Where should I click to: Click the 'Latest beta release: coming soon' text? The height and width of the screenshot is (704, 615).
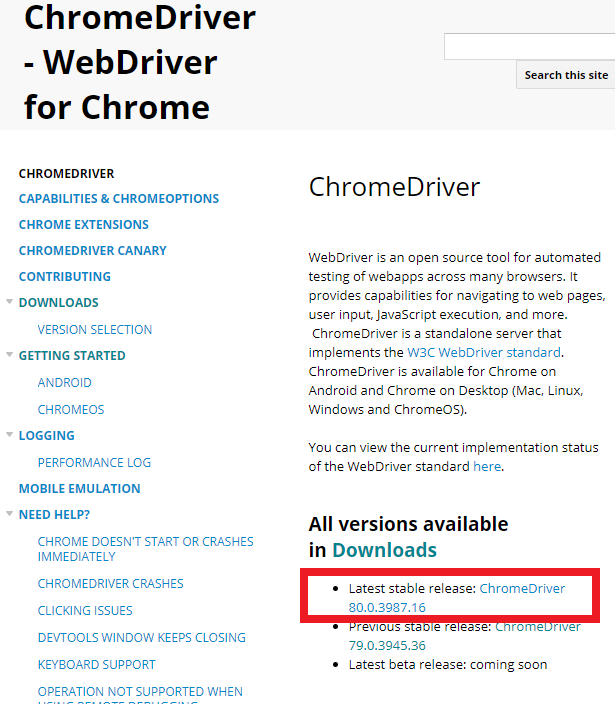point(448,664)
